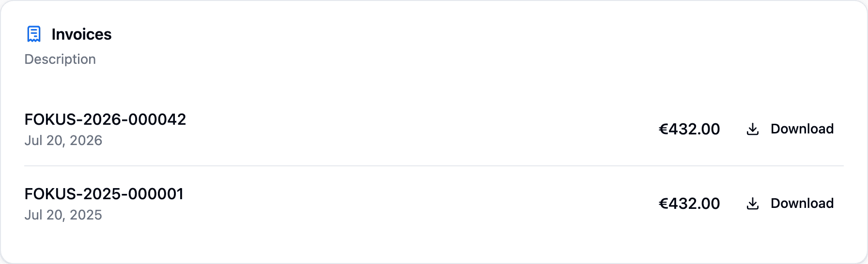Open invoice number FOKUS-2026-000042
This screenshot has width=868, height=264.
[x=105, y=119]
